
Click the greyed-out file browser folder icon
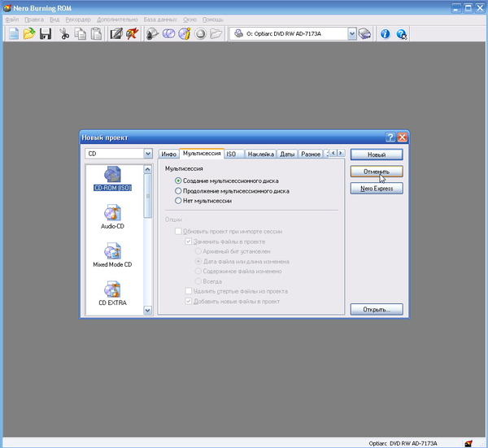(x=216, y=33)
